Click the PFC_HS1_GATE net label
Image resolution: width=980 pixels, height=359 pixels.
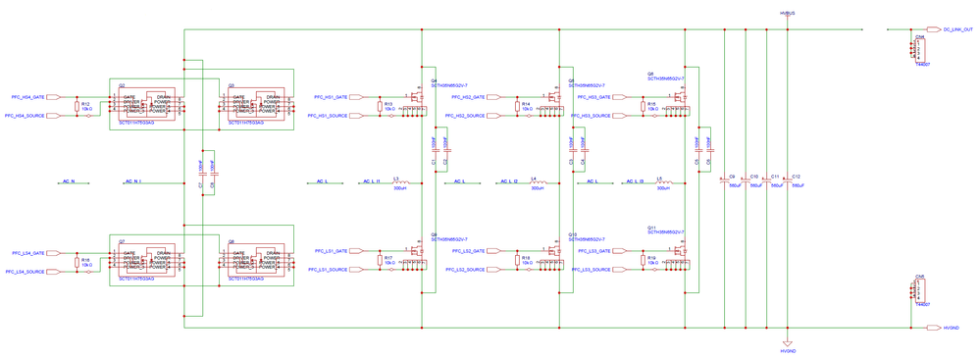click(331, 97)
